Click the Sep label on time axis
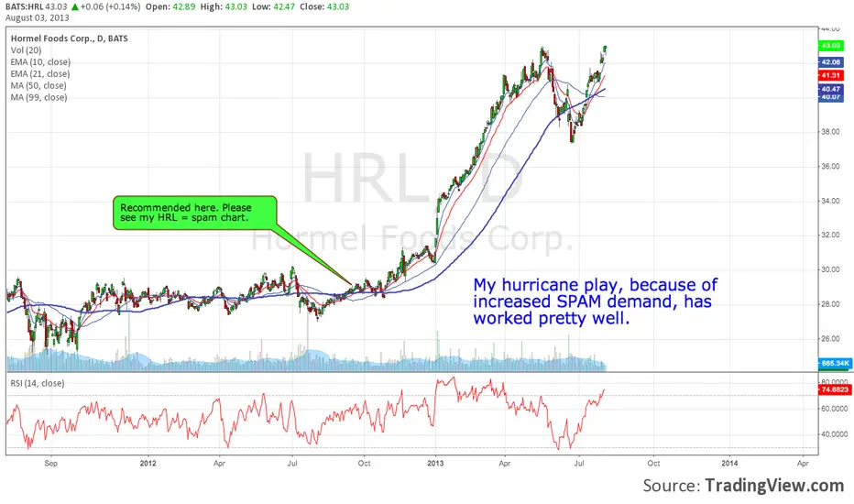The height and width of the screenshot is (504, 854). [50, 463]
